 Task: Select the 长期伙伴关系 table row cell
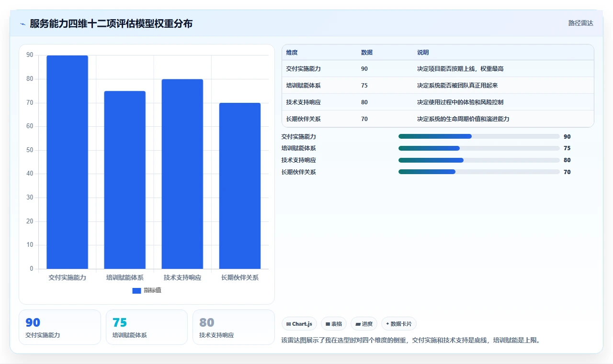click(303, 119)
